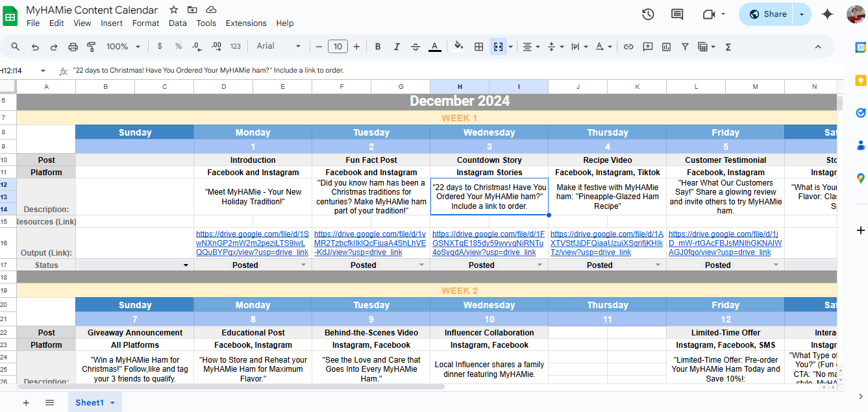Increase font size with plus button
The height and width of the screenshot is (412, 868).
pos(356,47)
